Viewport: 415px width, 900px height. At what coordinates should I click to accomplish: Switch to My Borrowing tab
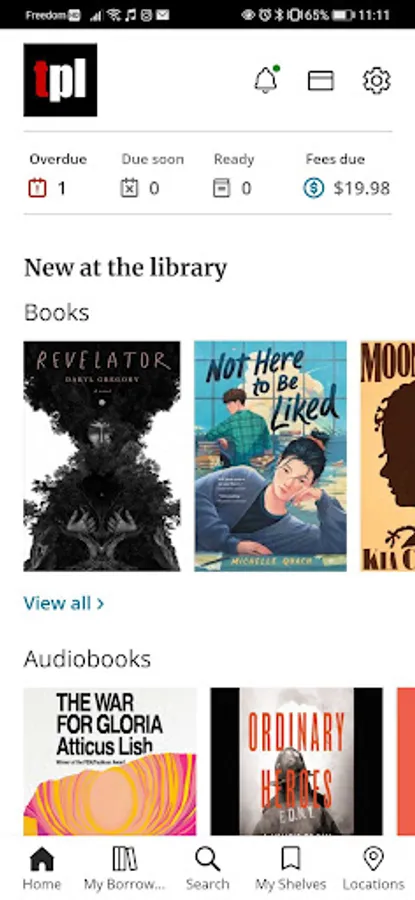(x=125, y=869)
